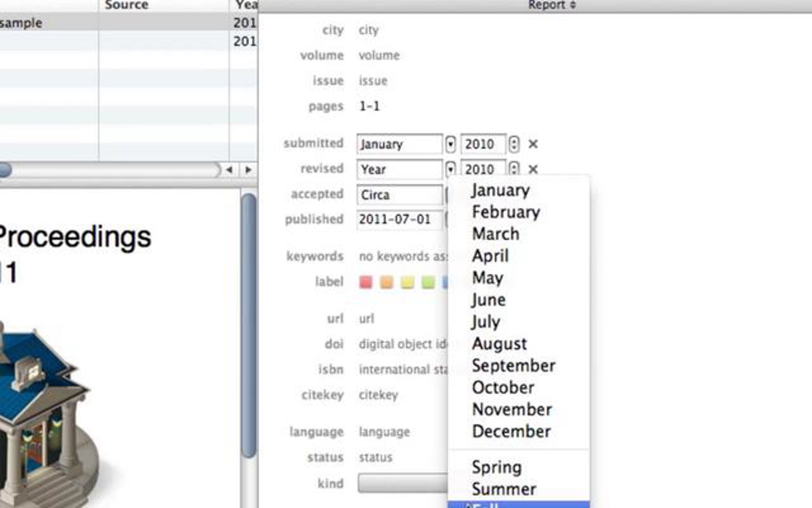Choose September in the month menu
Viewport: 812px width, 508px height.
513,366
